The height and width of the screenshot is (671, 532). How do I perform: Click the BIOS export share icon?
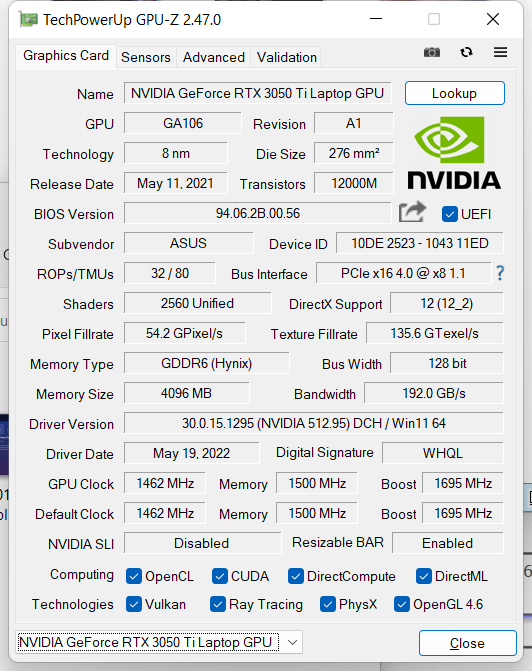tap(412, 212)
